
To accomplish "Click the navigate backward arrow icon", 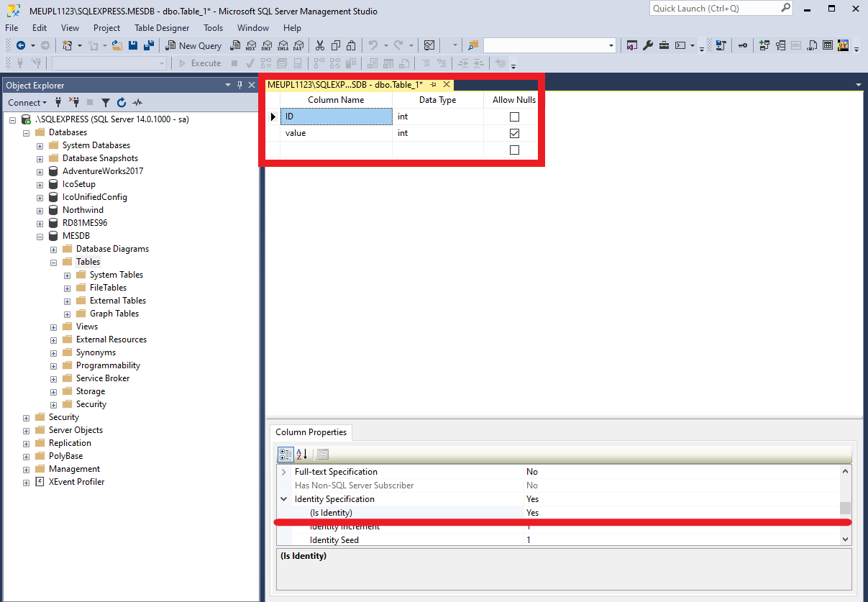I will point(21,45).
